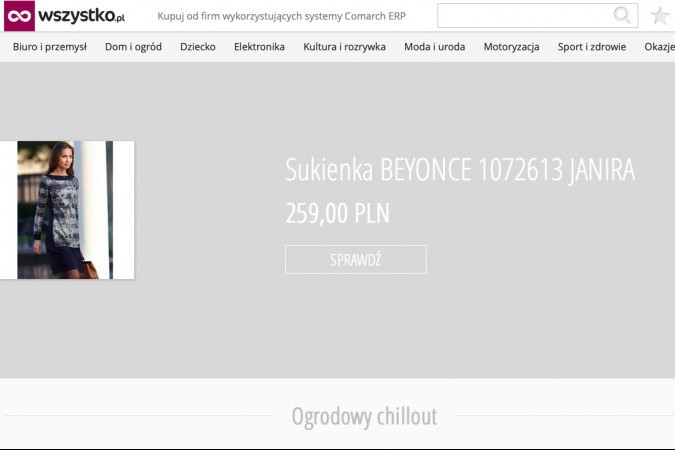Open the Elektronika menu item
This screenshot has height=450, width=675.
(x=259, y=47)
